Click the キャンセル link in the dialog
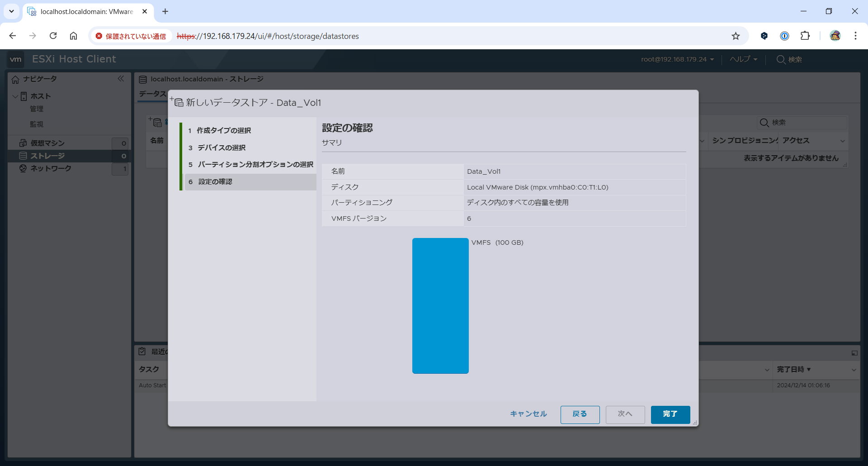868x466 pixels. (528, 414)
